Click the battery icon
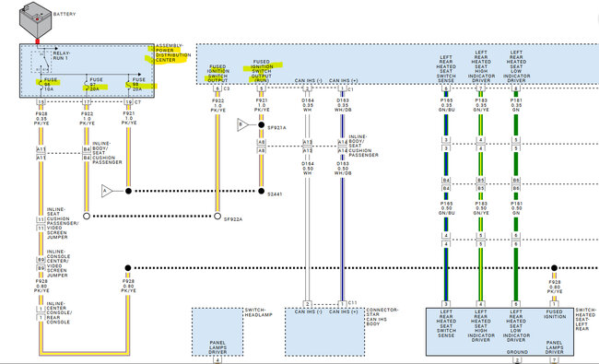599x364 pixels. pos(35,20)
